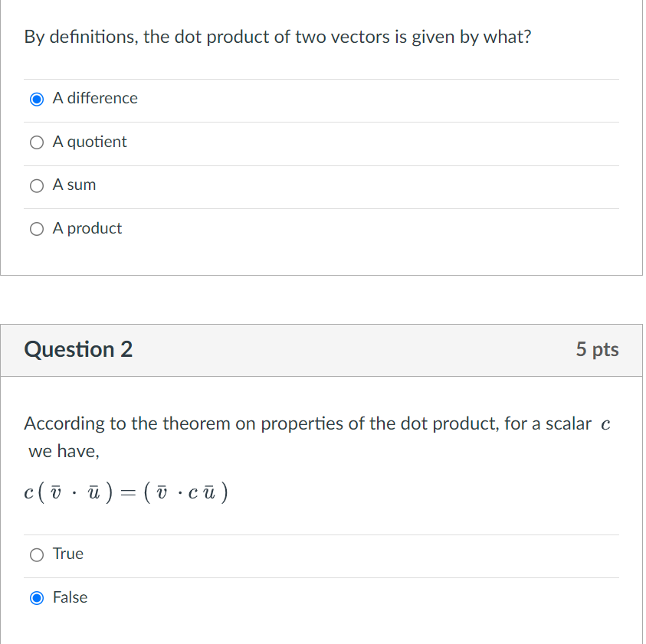This screenshot has width=646, height=644.
Task: Click the 'A difference' answer label text
Action: (x=93, y=98)
